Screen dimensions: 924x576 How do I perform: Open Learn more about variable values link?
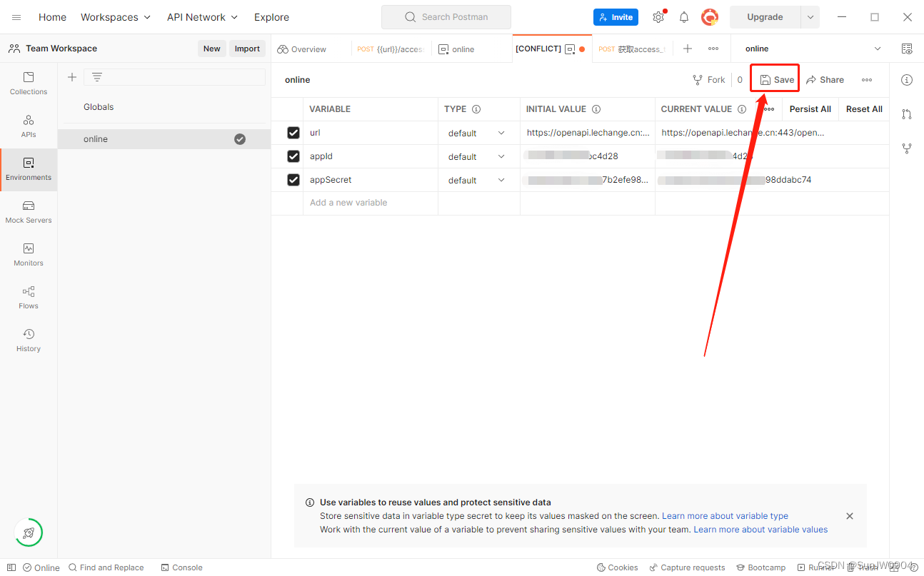coord(760,530)
